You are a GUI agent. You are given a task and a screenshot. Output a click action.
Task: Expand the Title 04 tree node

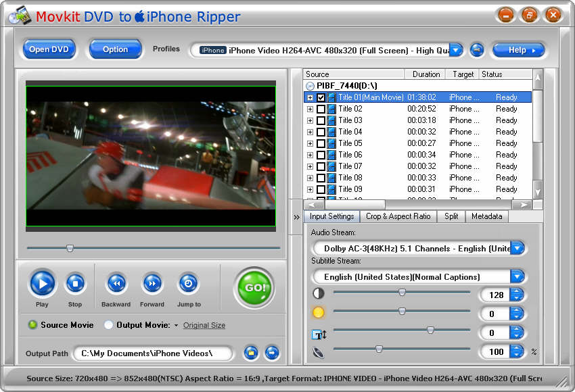310,132
